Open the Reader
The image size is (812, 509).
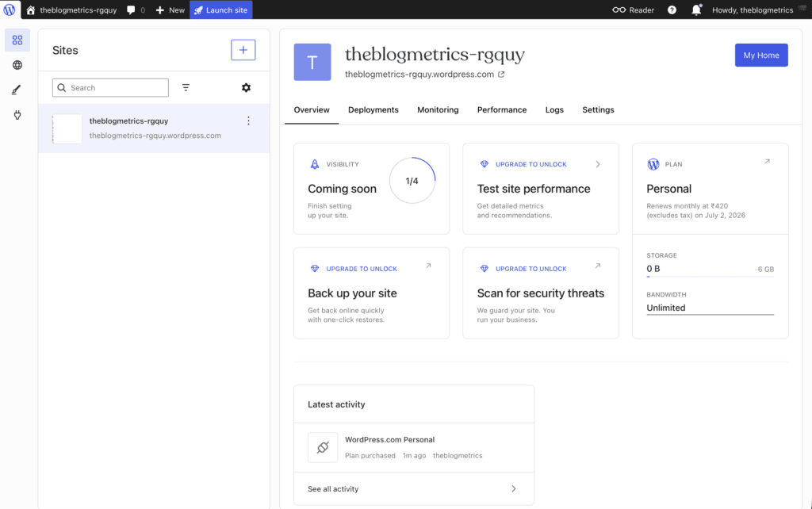coord(633,10)
